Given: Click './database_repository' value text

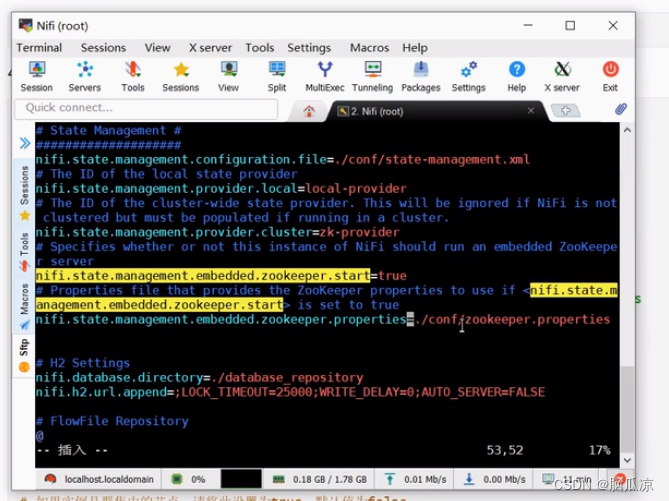Looking at the screenshot, I should click(287, 378).
